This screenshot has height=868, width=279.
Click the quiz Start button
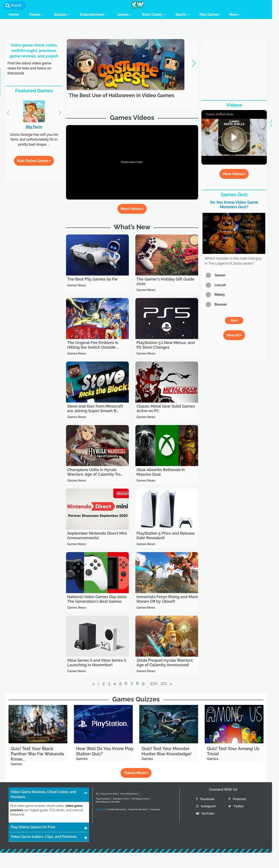coord(234,320)
